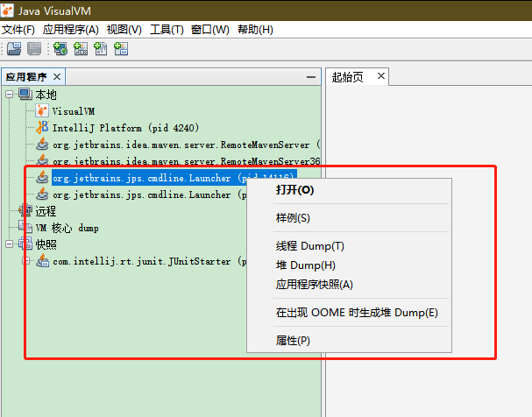Select RemoteMavenServer36 tree entry
The image size is (532, 417).
pos(187,161)
